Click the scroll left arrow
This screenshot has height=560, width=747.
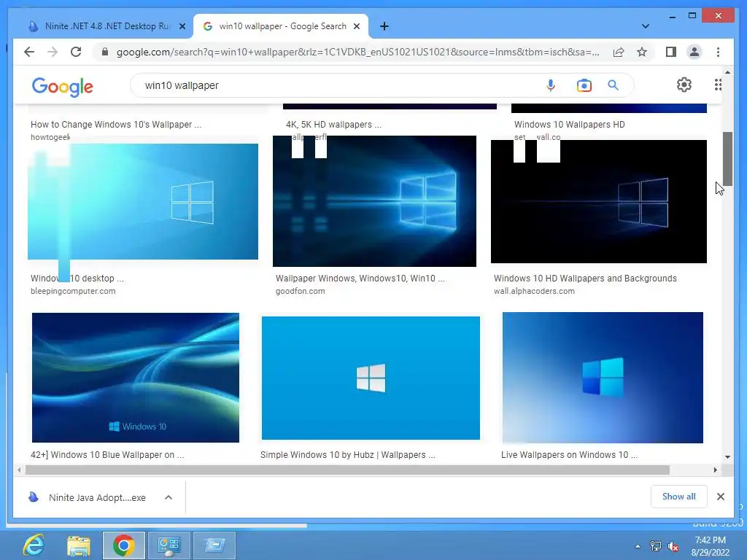[18, 470]
